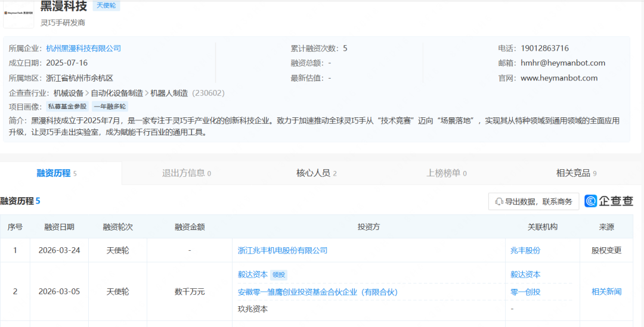This screenshot has width=644, height=327.
Task: Open 浙江兆丰机电股份有限公司 investor link
Action: [283, 250]
